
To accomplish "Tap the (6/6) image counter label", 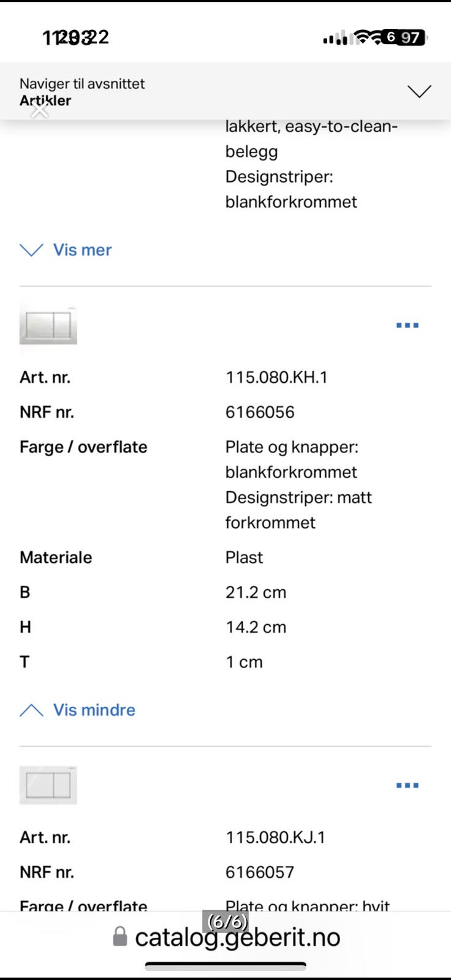I will 228,921.
